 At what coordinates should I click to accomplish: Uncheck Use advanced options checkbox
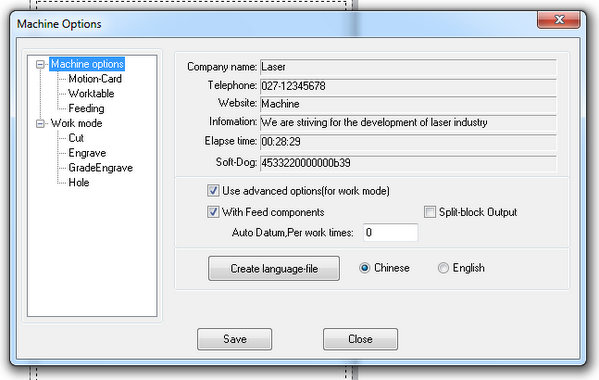point(213,191)
